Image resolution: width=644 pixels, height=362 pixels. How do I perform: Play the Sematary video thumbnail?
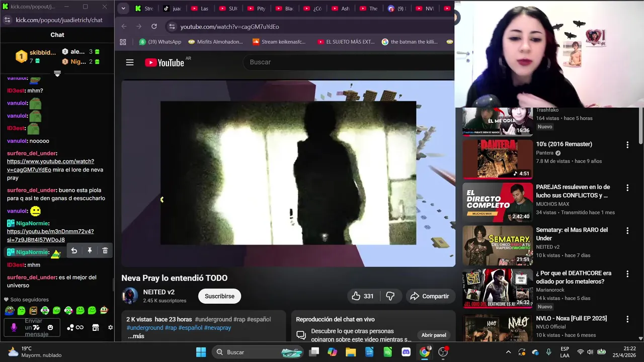tap(498, 245)
